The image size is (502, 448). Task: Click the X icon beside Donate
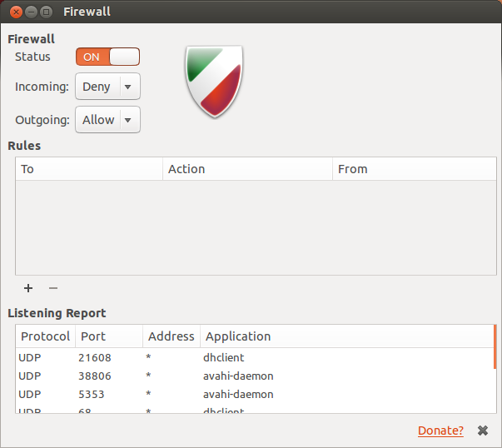click(x=482, y=431)
